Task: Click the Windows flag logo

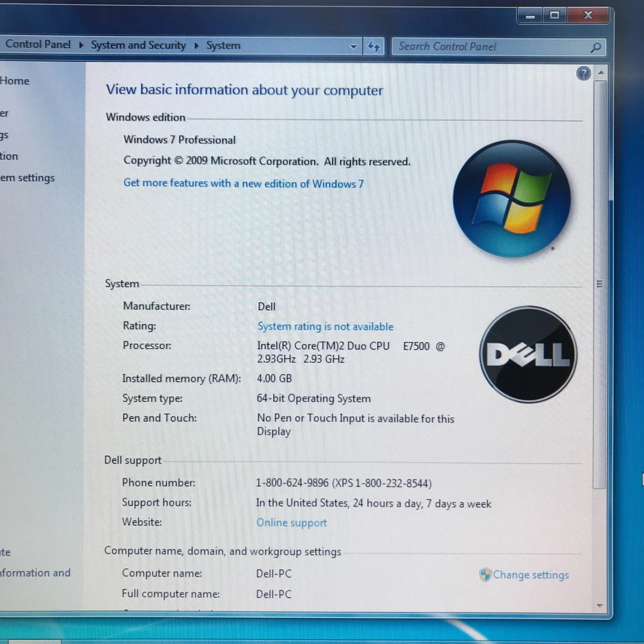Action: (x=511, y=198)
